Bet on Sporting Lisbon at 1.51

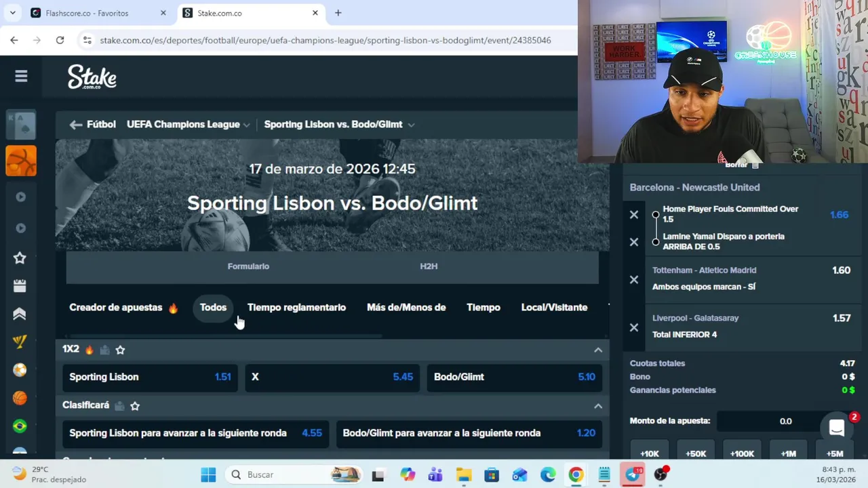click(x=150, y=378)
